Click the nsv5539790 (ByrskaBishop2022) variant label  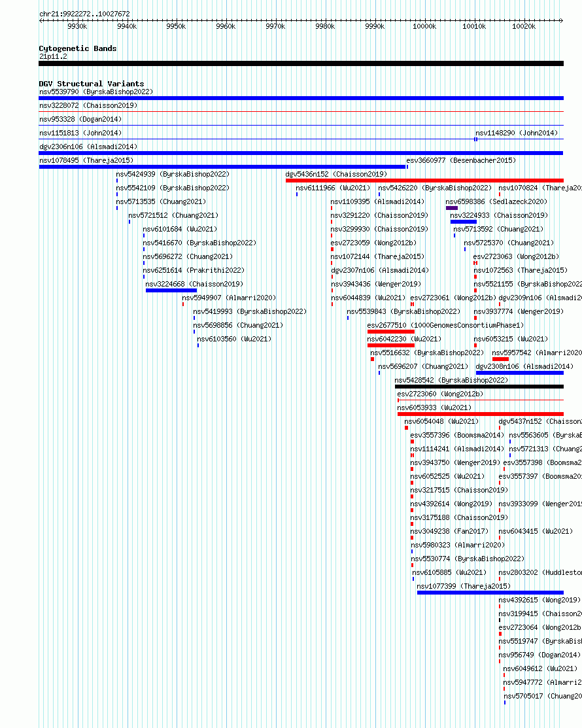[96, 92]
